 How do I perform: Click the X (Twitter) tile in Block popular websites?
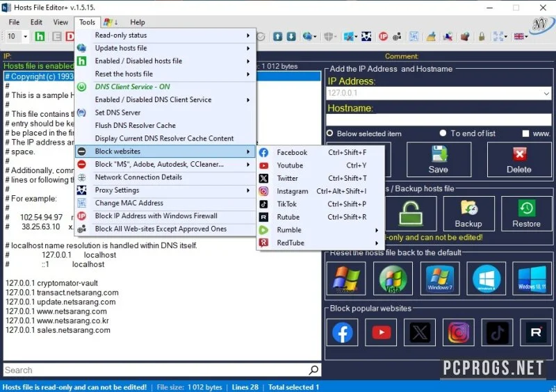(420, 332)
